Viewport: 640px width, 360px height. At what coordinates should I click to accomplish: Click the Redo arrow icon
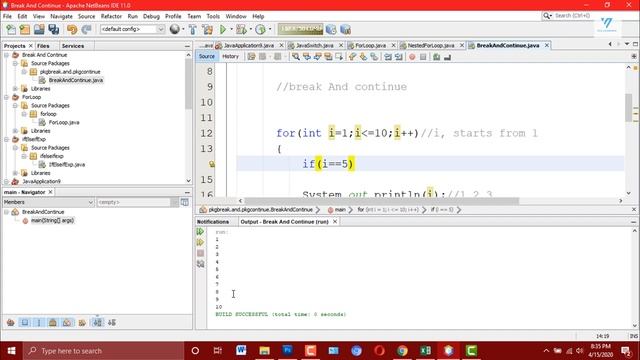click(x=86, y=29)
